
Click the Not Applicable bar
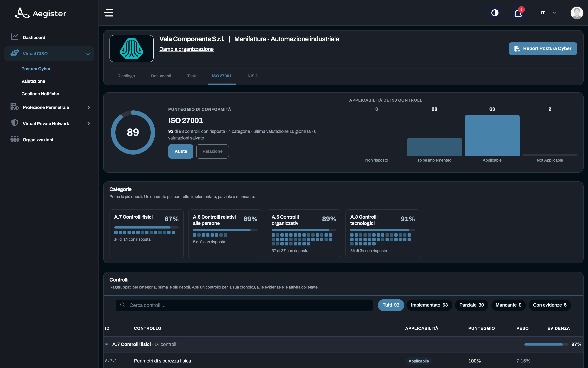click(550, 155)
